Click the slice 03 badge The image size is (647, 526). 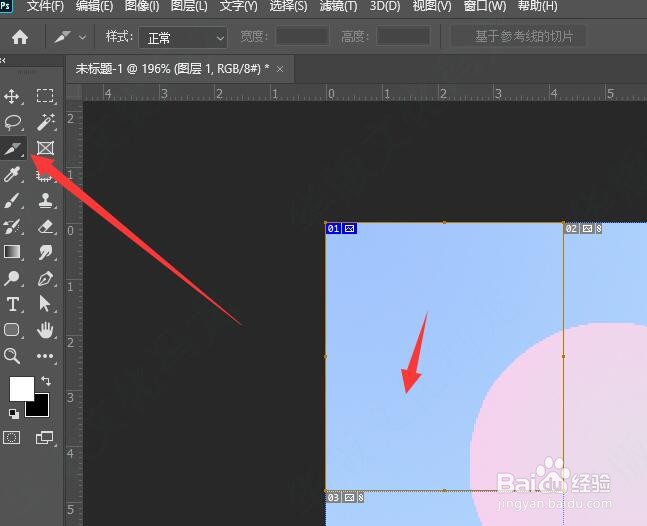point(345,498)
